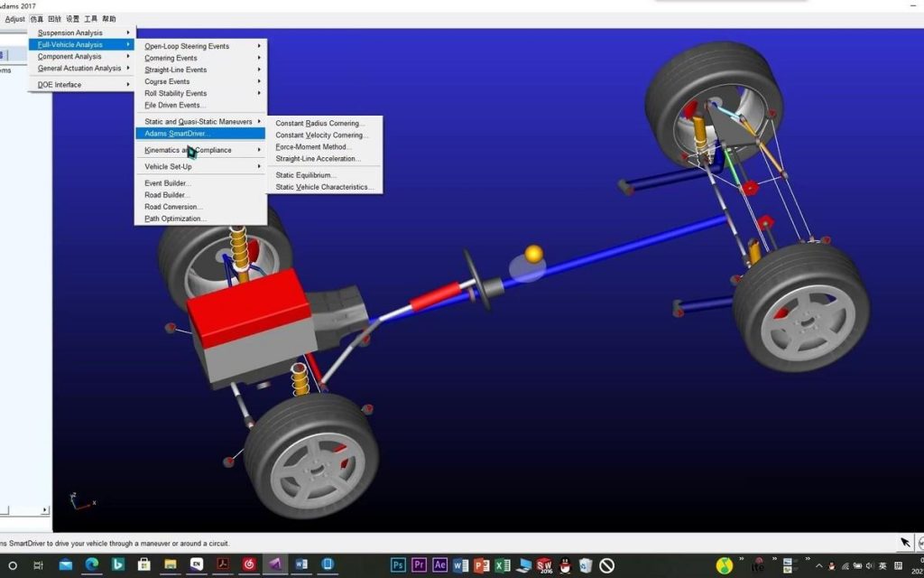
Task: Open Microsoft Edge from taskbar
Action: tap(91, 565)
